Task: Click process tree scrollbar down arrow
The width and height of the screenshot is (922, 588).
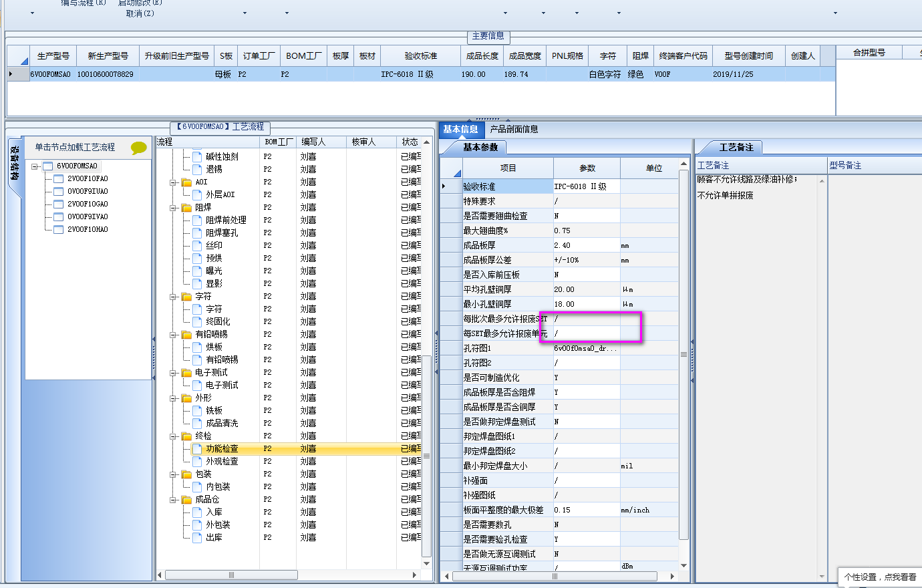Action: click(x=427, y=563)
